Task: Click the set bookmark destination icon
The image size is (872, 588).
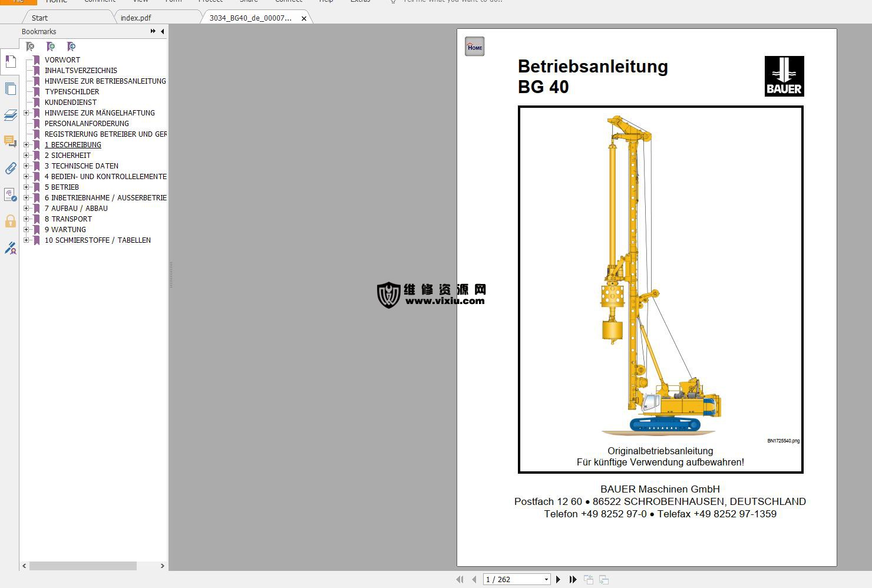Action: pos(71,47)
